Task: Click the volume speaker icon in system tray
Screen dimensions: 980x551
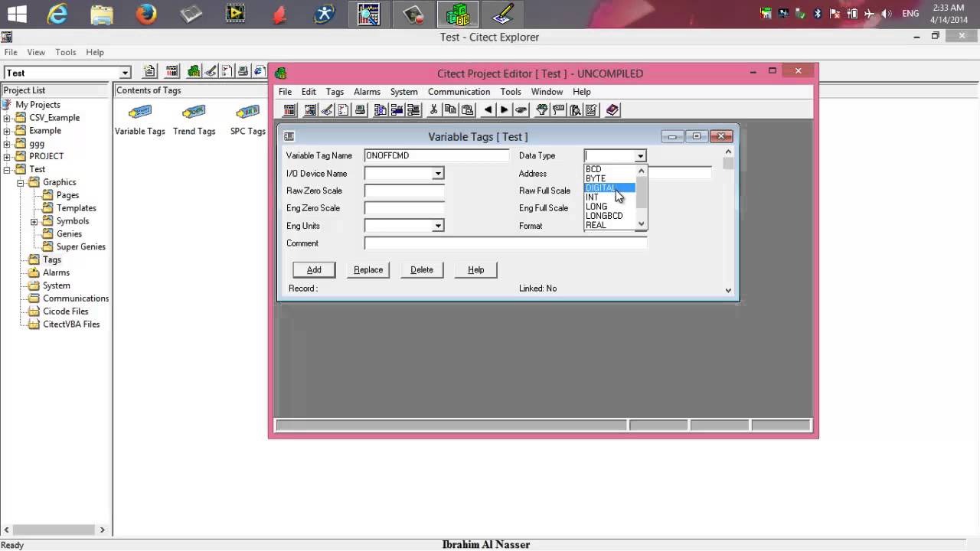Action: [x=887, y=14]
